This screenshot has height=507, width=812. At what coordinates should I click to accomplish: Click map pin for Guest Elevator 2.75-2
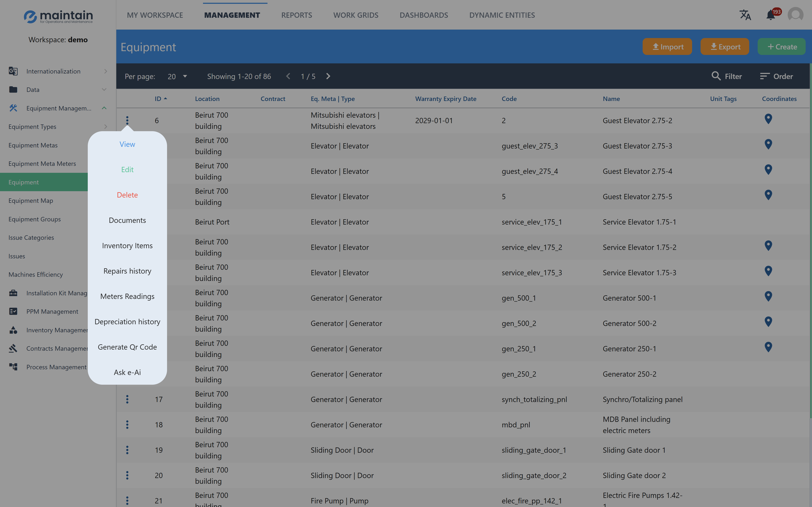(x=768, y=119)
